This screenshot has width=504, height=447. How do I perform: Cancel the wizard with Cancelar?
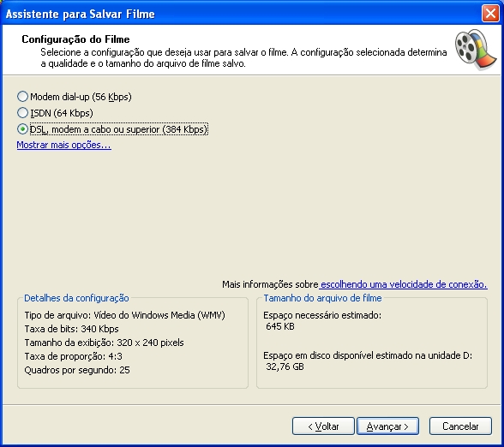(460, 426)
